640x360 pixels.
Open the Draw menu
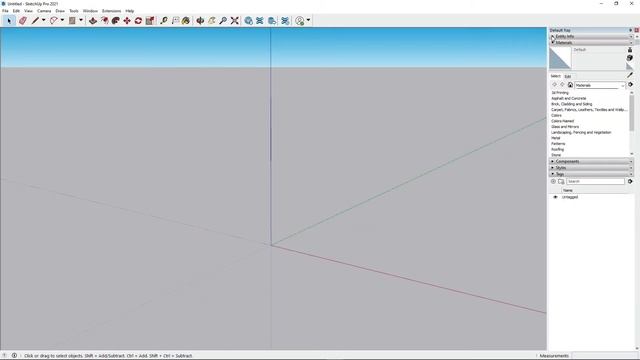coord(60,11)
